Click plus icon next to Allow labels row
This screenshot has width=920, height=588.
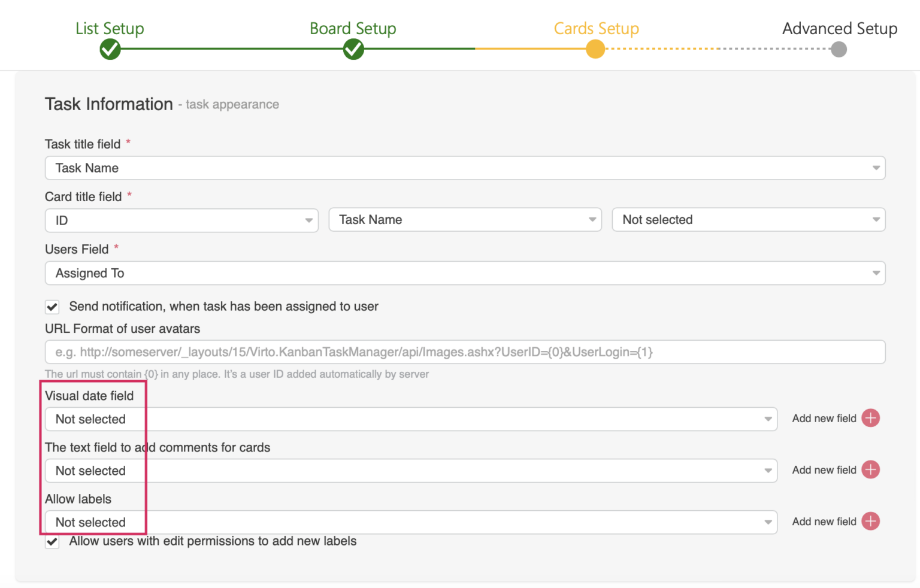pyautogui.click(x=870, y=521)
